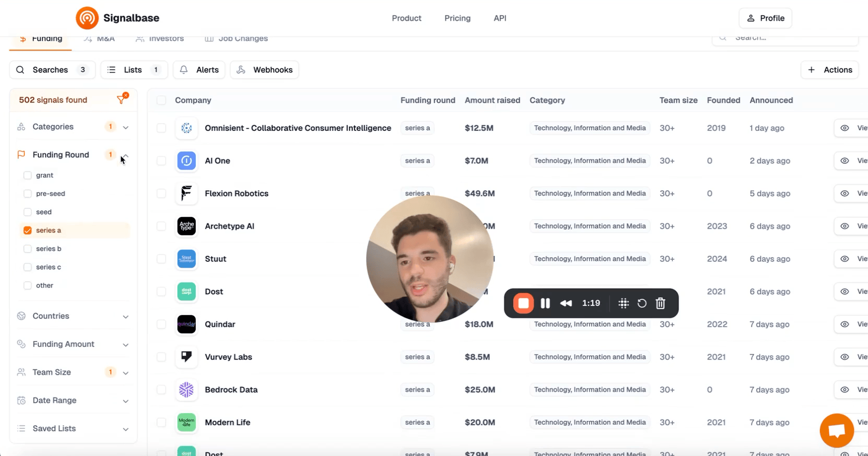Click the Bedrock Data snowflake logo
The image size is (868, 456).
[186, 390]
